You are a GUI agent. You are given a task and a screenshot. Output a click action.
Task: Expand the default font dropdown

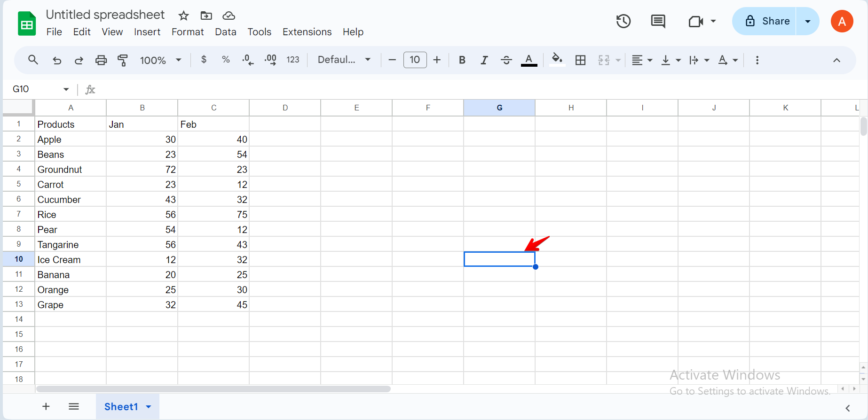click(344, 60)
